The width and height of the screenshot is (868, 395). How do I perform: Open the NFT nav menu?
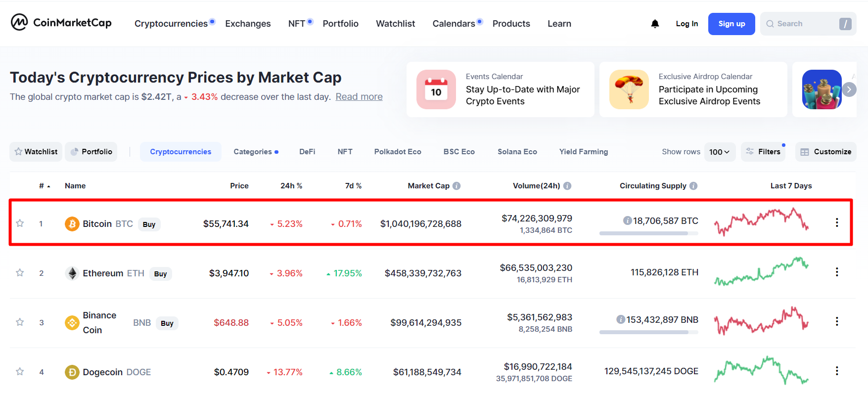297,24
